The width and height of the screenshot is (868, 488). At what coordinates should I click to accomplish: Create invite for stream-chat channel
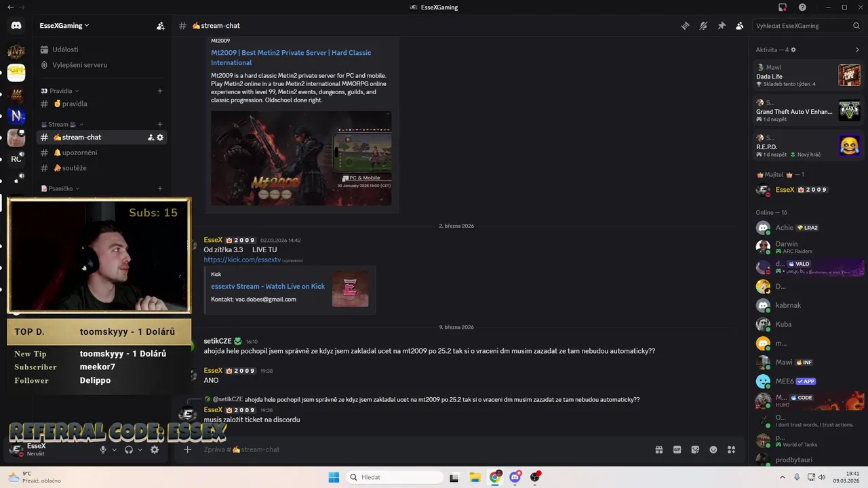[x=151, y=138]
